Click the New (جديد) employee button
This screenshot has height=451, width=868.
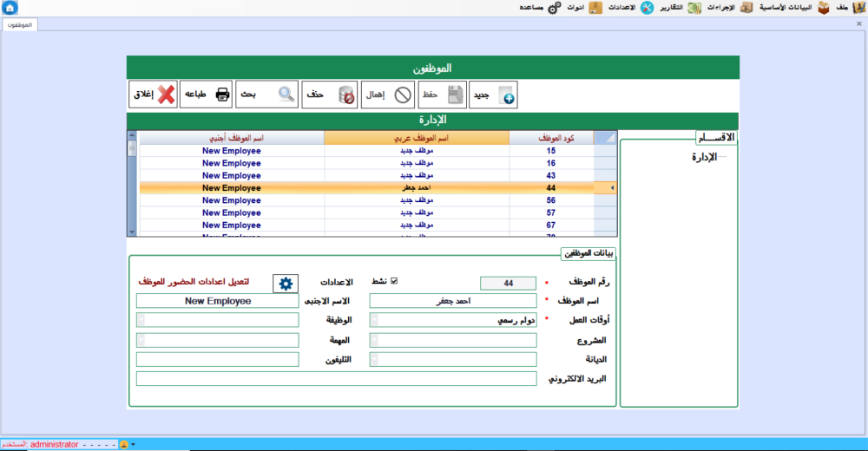tap(493, 95)
